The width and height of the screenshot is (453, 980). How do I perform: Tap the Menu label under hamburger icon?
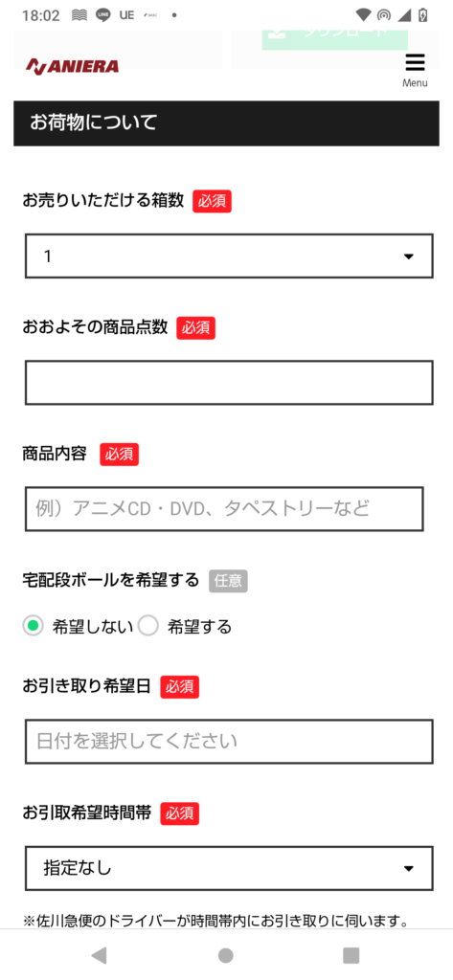415,82
